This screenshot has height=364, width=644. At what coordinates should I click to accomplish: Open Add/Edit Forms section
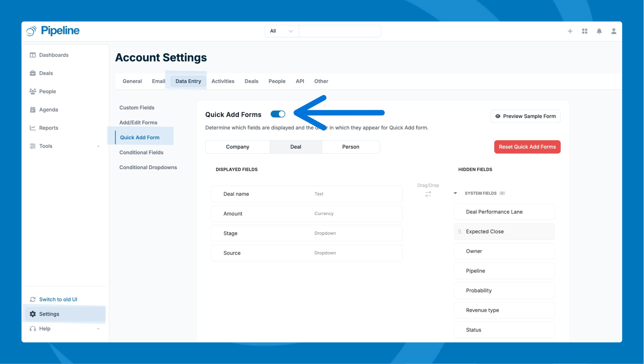[x=138, y=123]
